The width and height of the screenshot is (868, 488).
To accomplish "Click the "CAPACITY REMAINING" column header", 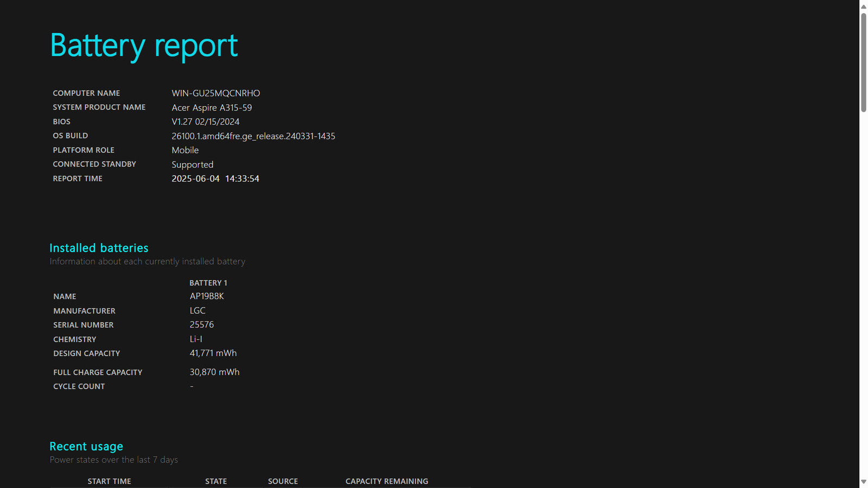I will click(387, 481).
